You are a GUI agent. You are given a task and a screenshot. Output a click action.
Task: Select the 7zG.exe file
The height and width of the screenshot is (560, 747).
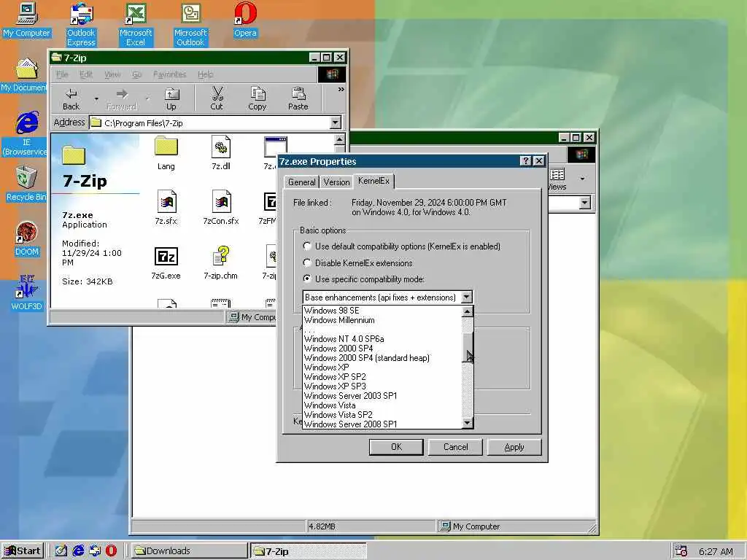click(166, 262)
